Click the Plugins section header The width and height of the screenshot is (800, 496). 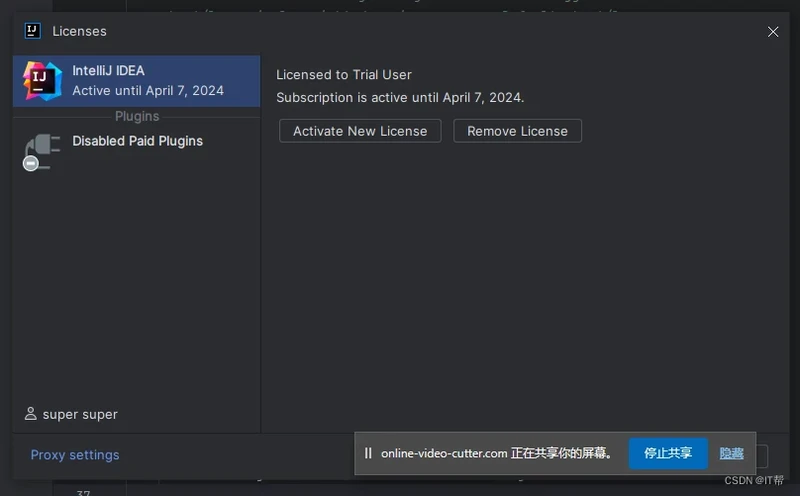click(x=137, y=116)
